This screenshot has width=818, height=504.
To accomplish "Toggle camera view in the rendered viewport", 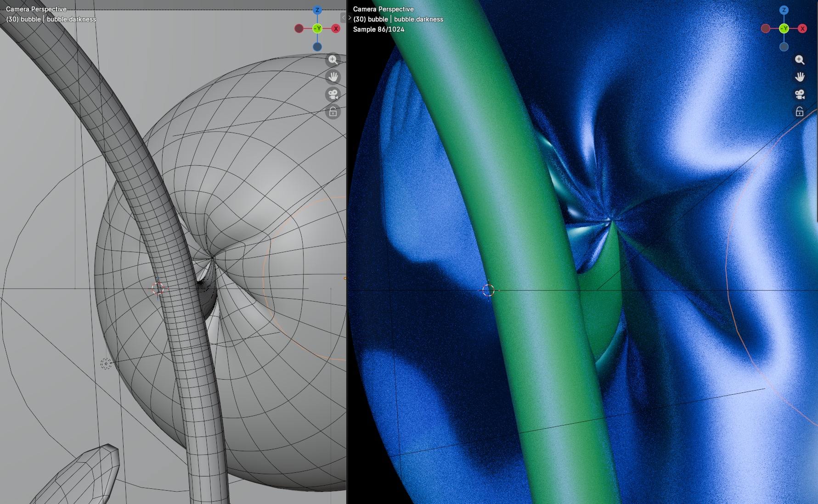I will (x=800, y=94).
